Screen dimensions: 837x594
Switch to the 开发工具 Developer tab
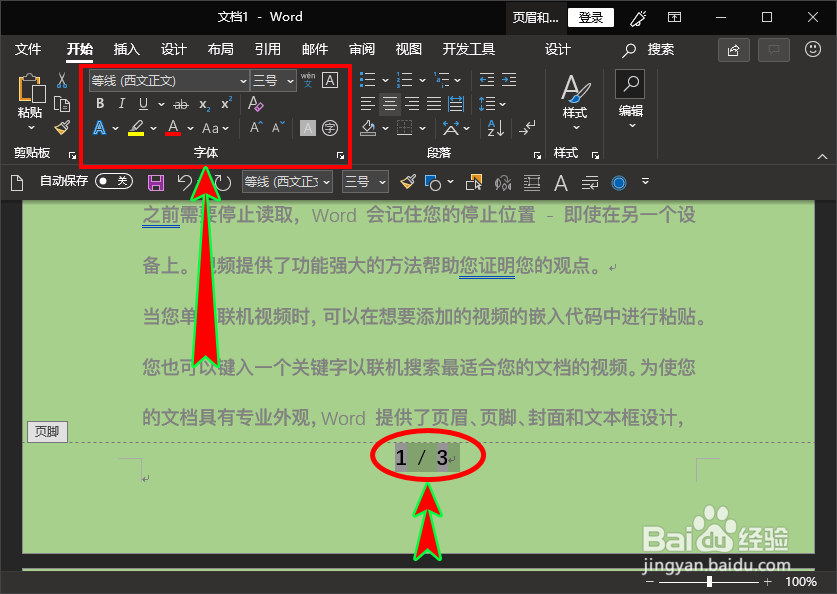click(x=469, y=50)
